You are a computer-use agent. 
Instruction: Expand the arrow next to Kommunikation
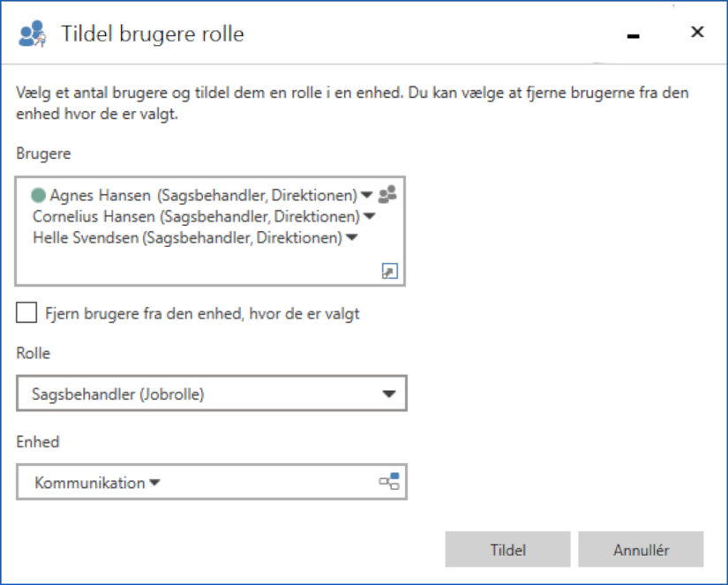(155, 483)
